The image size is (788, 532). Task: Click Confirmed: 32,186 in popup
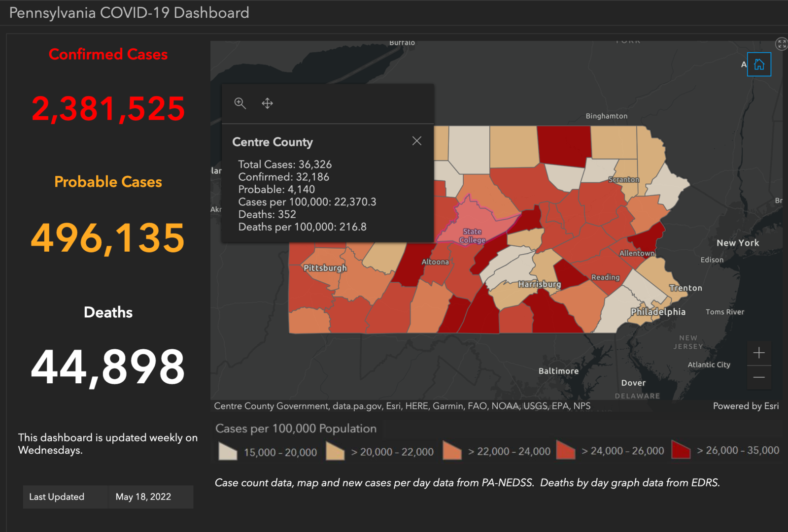(283, 177)
